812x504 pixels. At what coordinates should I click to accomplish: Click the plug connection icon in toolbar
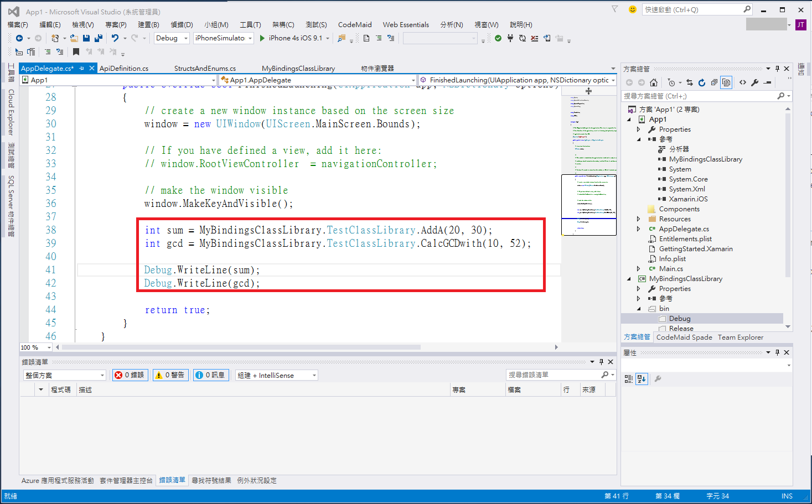coord(510,38)
